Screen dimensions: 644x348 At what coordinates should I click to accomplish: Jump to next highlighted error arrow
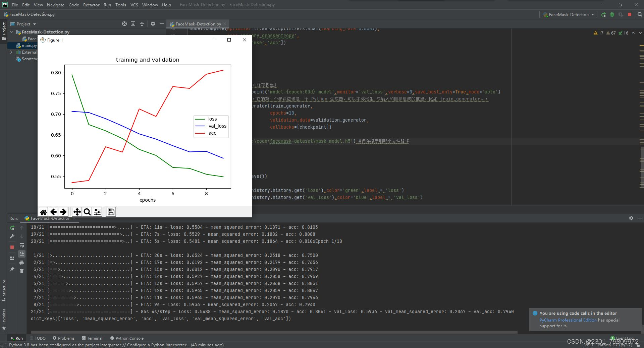(640, 33)
